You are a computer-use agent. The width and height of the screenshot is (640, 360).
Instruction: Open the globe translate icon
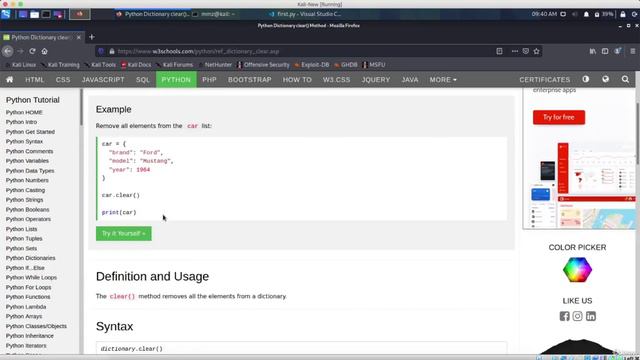pyautogui.click(x=606, y=79)
